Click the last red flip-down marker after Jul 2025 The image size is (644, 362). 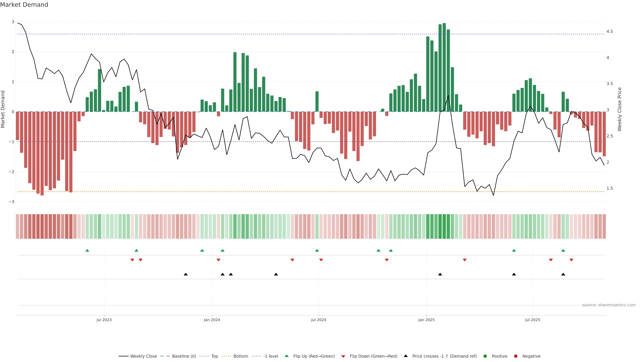pos(571,260)
